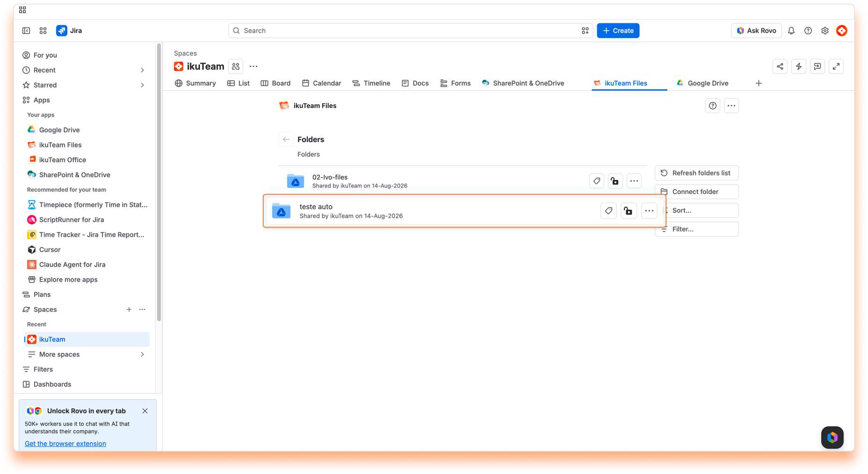Click the share icon for ikuTeam space
This screenshot has width=868, height=474.
pos(780,66)
